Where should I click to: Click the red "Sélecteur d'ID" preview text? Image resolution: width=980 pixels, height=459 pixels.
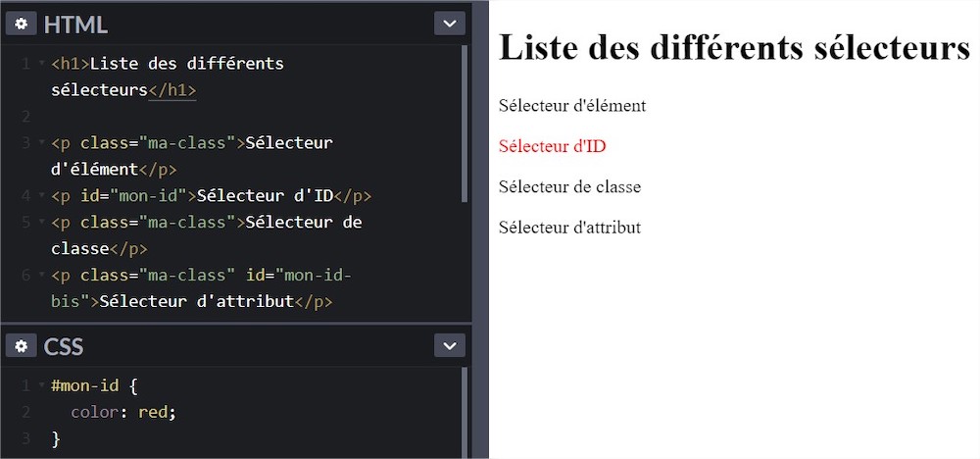(552, 146)
